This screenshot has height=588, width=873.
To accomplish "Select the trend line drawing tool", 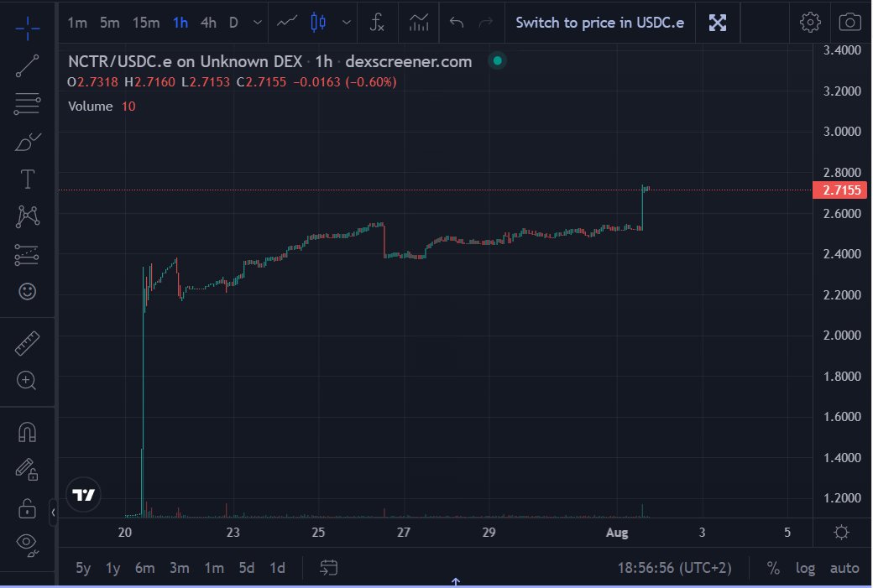I will (x=27, y=65).
